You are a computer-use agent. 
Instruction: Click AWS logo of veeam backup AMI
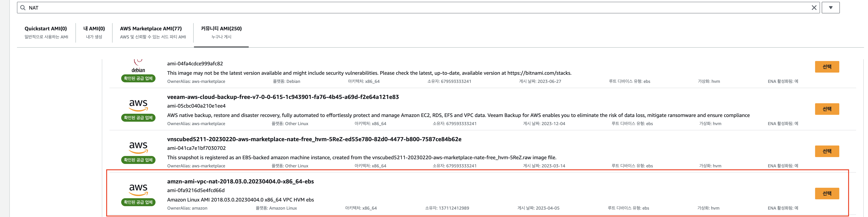coord(138,105)
